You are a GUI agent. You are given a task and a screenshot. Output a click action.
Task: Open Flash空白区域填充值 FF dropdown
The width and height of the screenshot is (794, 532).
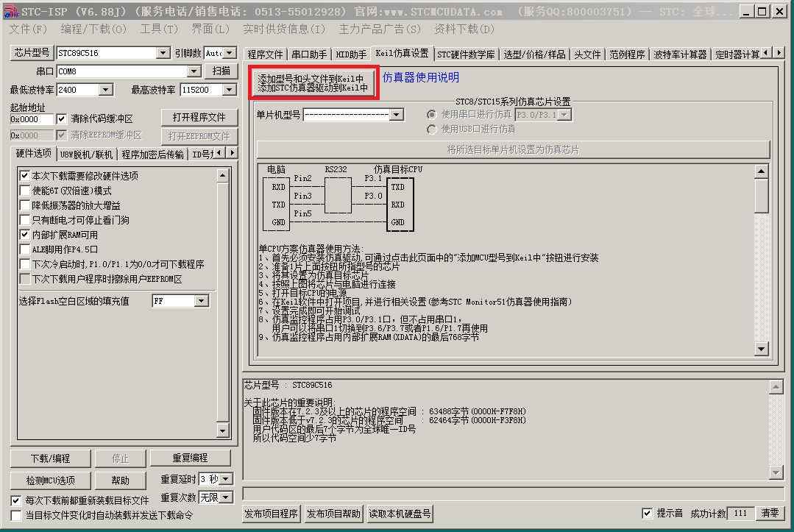pos(202,301)
